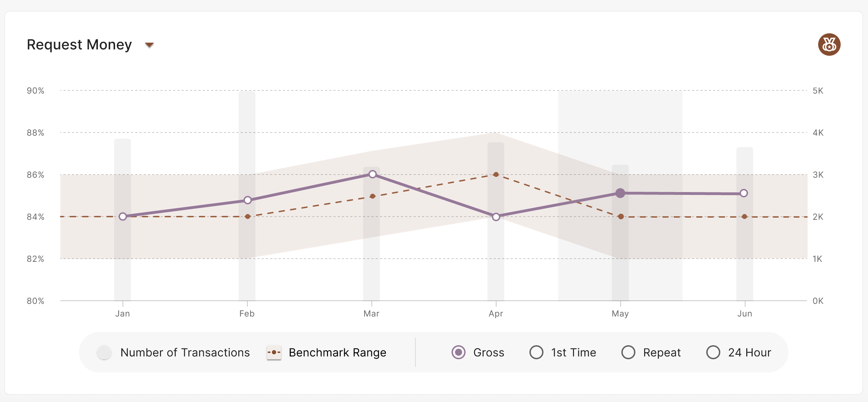Viewport: 868px width, 402px height.
Task: Select the April gross data point
Action: (x=496, y=217)
